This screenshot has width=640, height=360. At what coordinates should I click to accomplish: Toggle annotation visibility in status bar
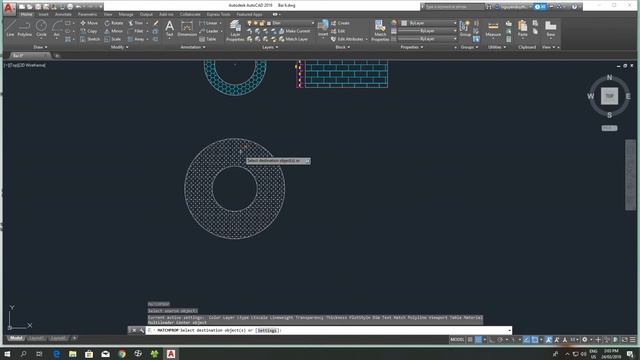pos(549,340)
